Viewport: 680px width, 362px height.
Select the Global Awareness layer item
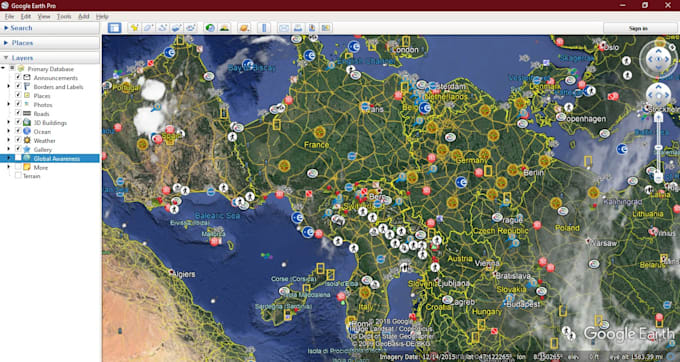pyautogui.click(x=56, y=159)
